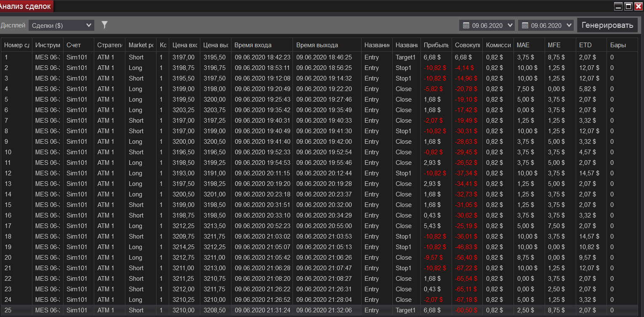Viewport: 644px width, 317px height.
Task: Click entry price 3203,25
Action: tap(184, 110)
